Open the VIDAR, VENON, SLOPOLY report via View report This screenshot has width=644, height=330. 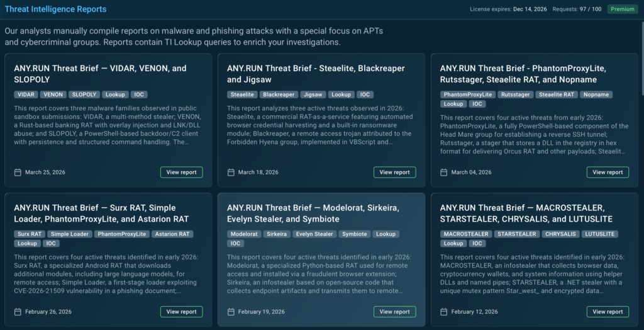[x=182, y=173]
